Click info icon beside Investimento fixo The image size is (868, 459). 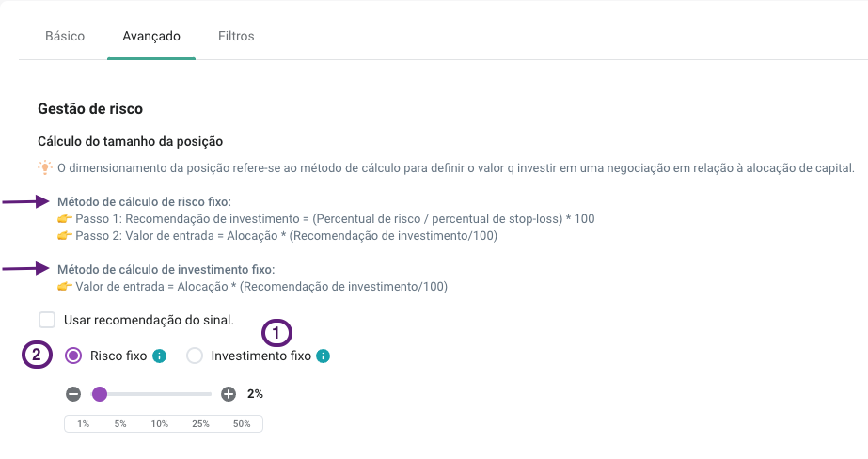click(x=323, y=356)
